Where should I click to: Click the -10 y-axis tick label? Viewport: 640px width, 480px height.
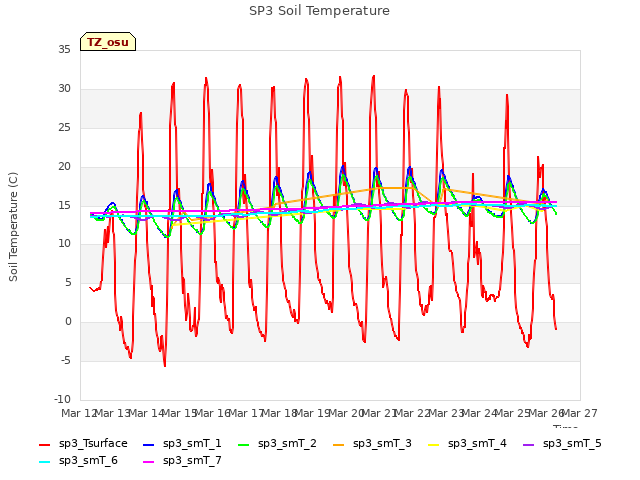click(x=62, y=399)
